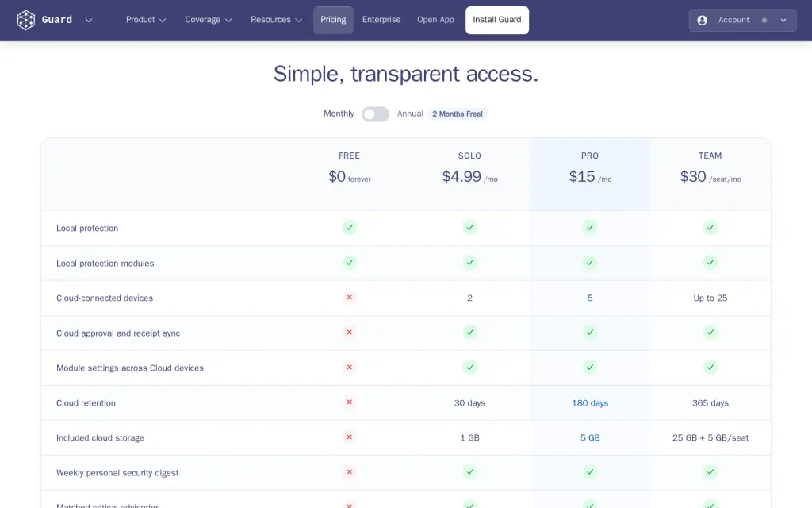The width and height of the screenshot is (812, 508).
Task: Click Module settings across Cloud devices check under PRO
Action: (590, 368)
